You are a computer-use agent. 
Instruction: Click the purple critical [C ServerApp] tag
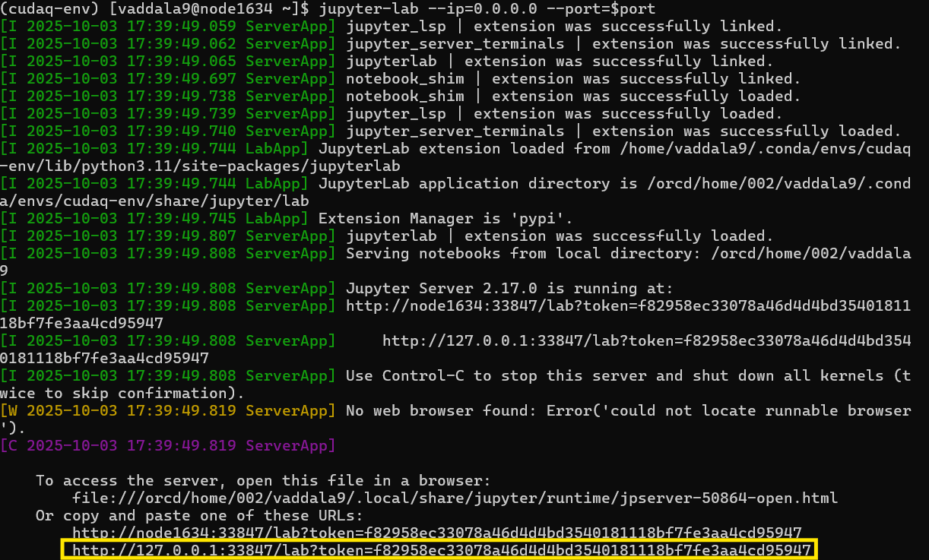[x=167, y=446]
